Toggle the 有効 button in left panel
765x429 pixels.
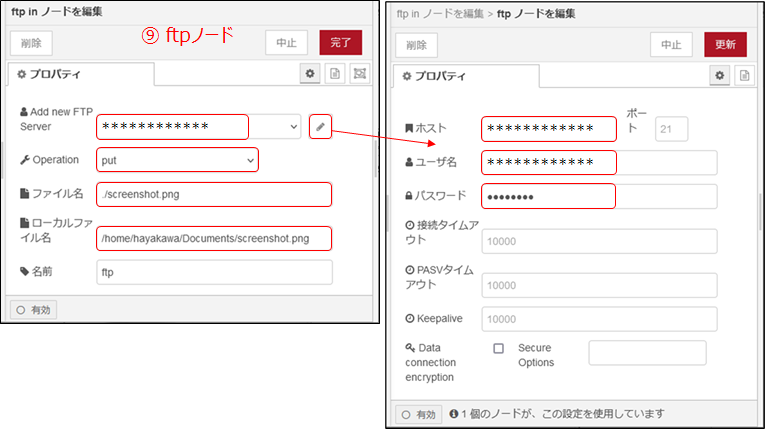(33, 310)
